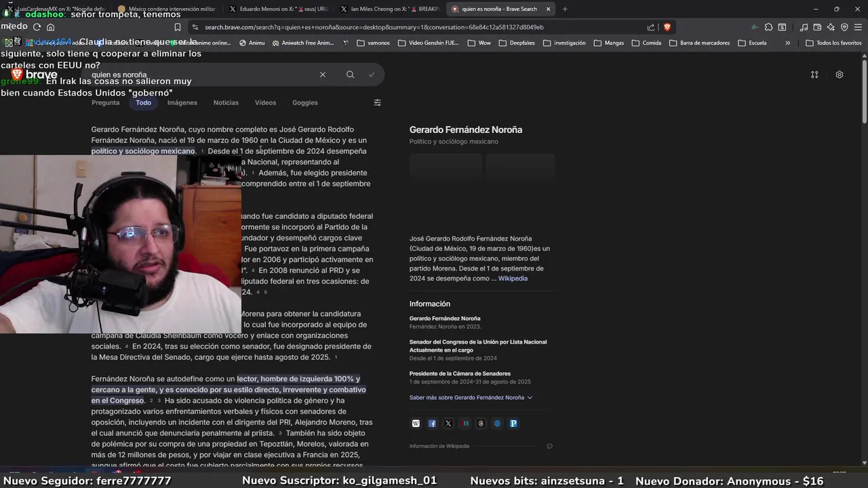Open the Mangas bookmarks folder
This screenshot has width=868, height=488.
(x=608, y=43)
